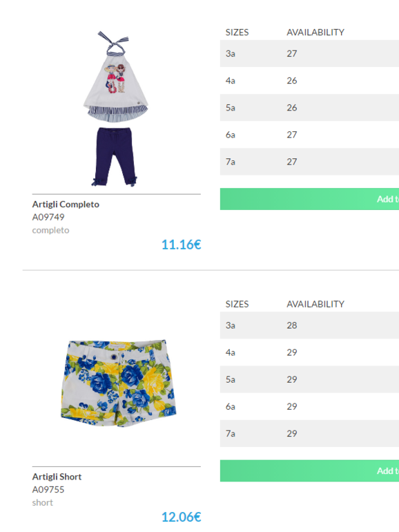The width and height of the screenshot is (399, 532).
Task: Add the Artigli Completo to cart
Action: point(309,199)
